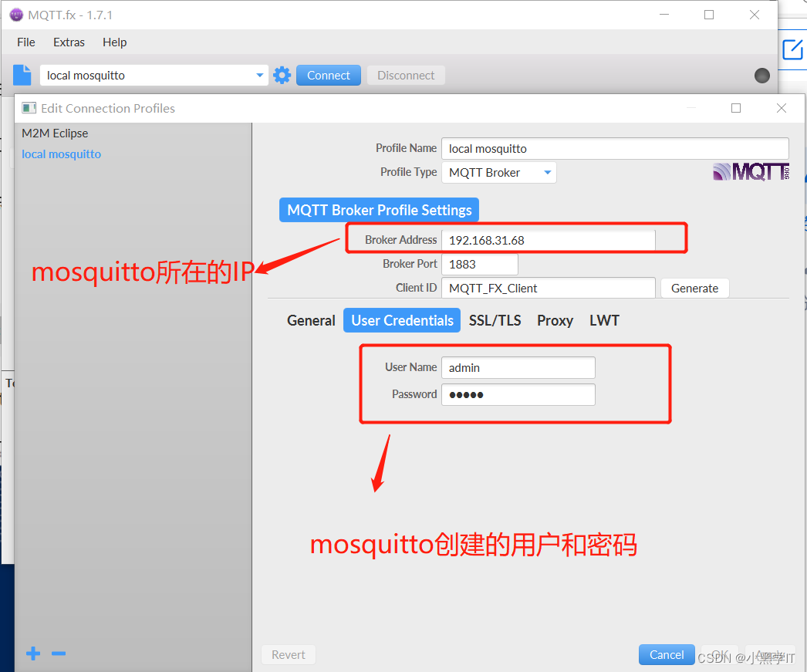Open the Extras menu
Viewport: 807px width, 672px height.
pyautogui.click(x=69, y=42)
